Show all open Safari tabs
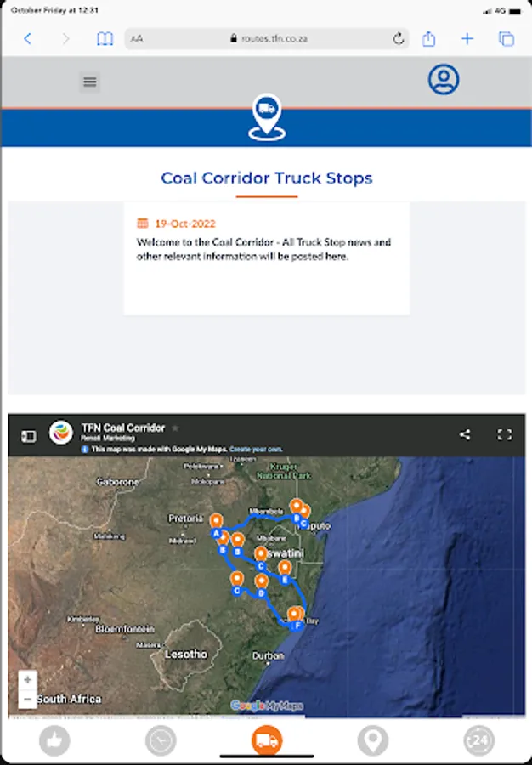532x765 pixels. [x=507, y=38]
